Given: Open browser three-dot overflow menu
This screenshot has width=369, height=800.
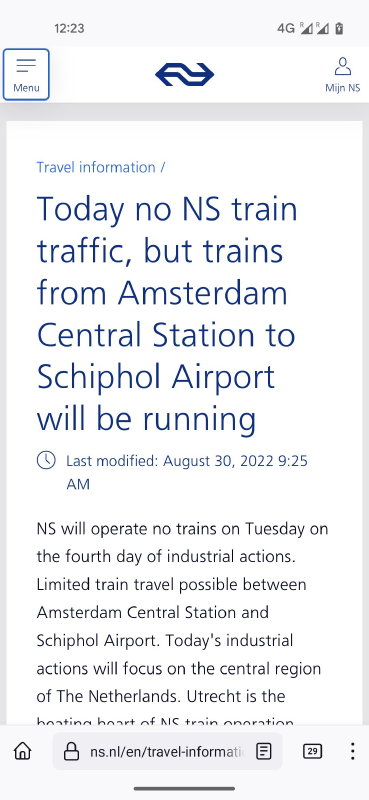Looking at the screenshot, I should (x=352, y=751).
